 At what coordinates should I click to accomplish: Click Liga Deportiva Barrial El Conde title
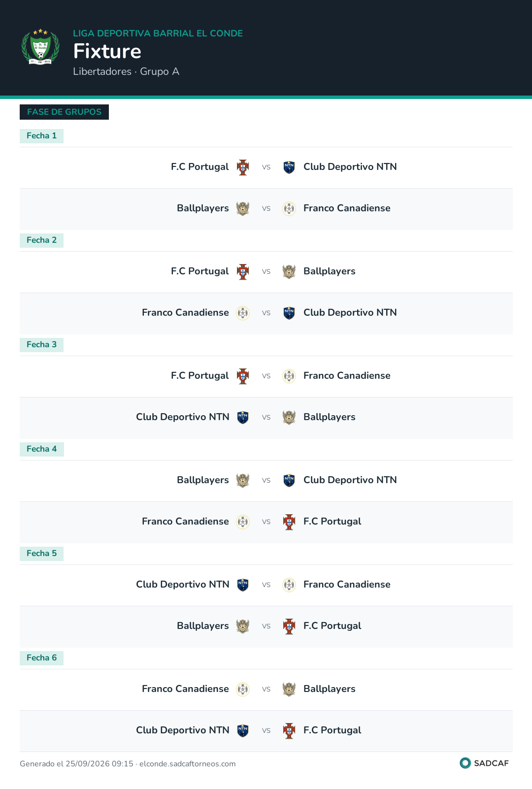158,33
